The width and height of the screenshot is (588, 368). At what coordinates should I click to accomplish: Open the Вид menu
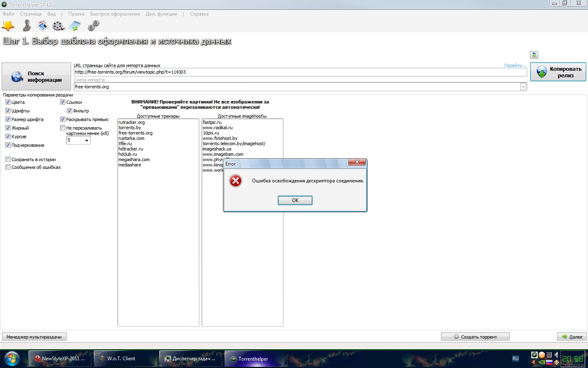pyautogui.click(x=51, y=14)
